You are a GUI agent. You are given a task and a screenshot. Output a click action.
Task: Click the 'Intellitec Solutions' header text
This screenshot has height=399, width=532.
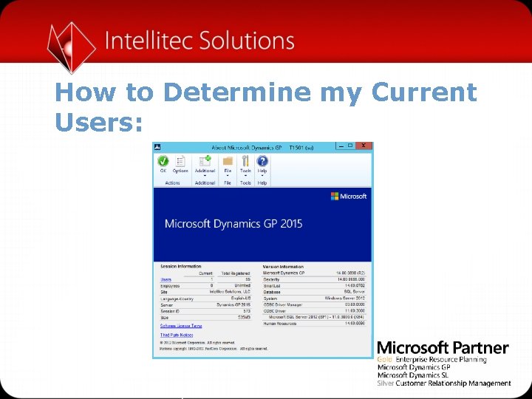[x=199, y=40]
